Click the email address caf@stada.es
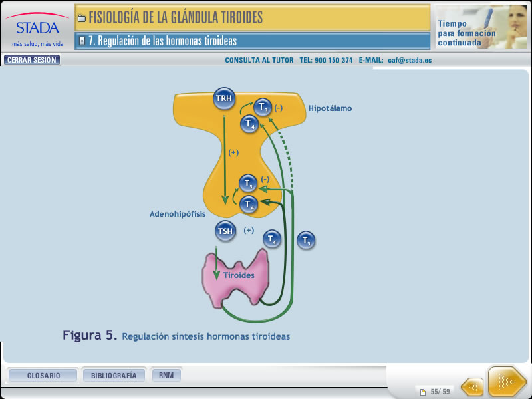532x399 pixels. 410,60
